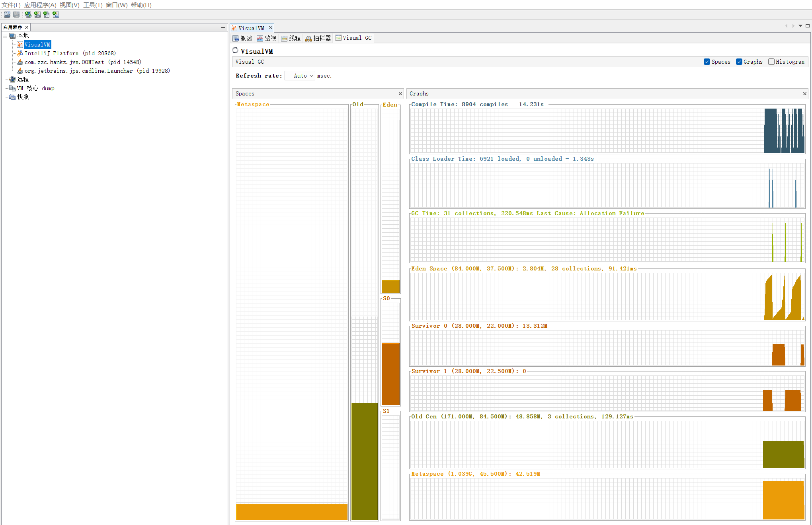The width and height of the screenshot is (812, 525).
Task: Select VisualVM in applications tree
Action: coord(37,45)
